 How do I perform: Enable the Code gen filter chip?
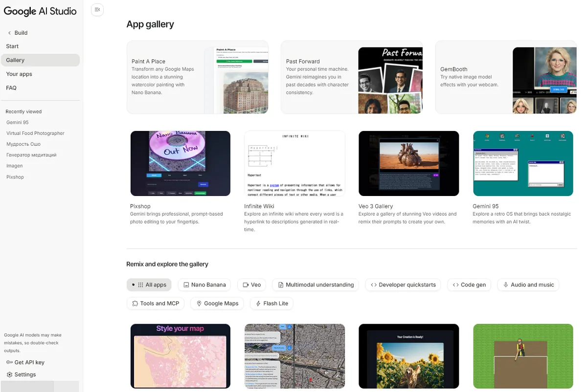coord(469,284)
